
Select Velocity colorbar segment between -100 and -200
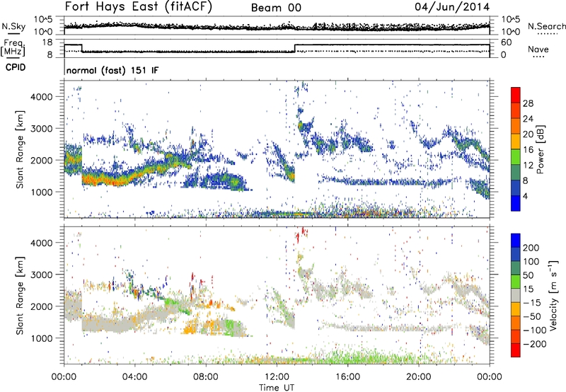click(x=516, y=337)
